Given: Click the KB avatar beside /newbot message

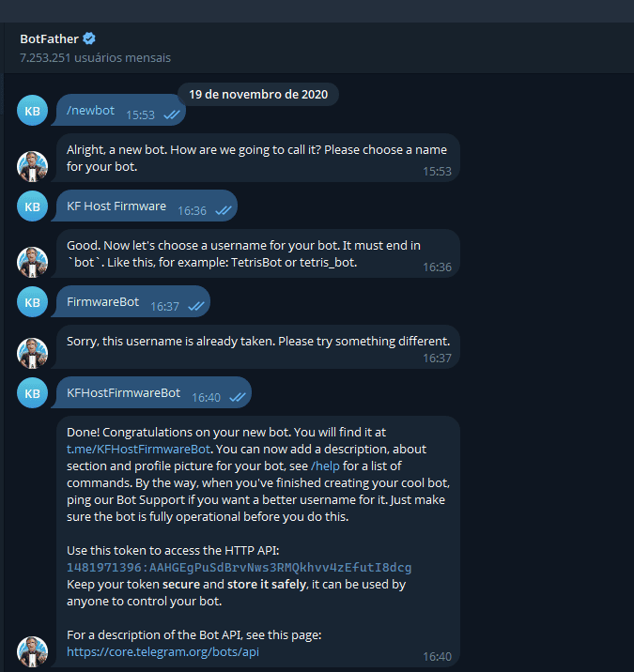Looking at the screenshot, I should click(x=32, y=111).
